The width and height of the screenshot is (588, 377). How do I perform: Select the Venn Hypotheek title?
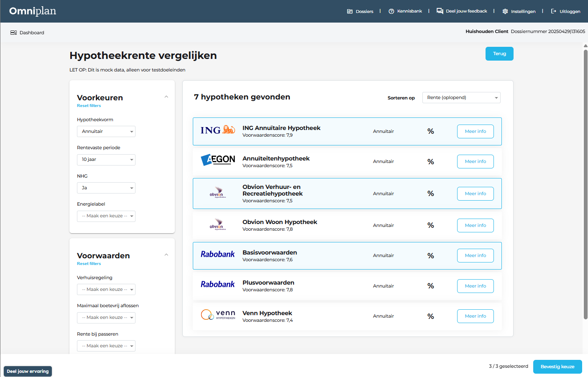coord(267,313)
